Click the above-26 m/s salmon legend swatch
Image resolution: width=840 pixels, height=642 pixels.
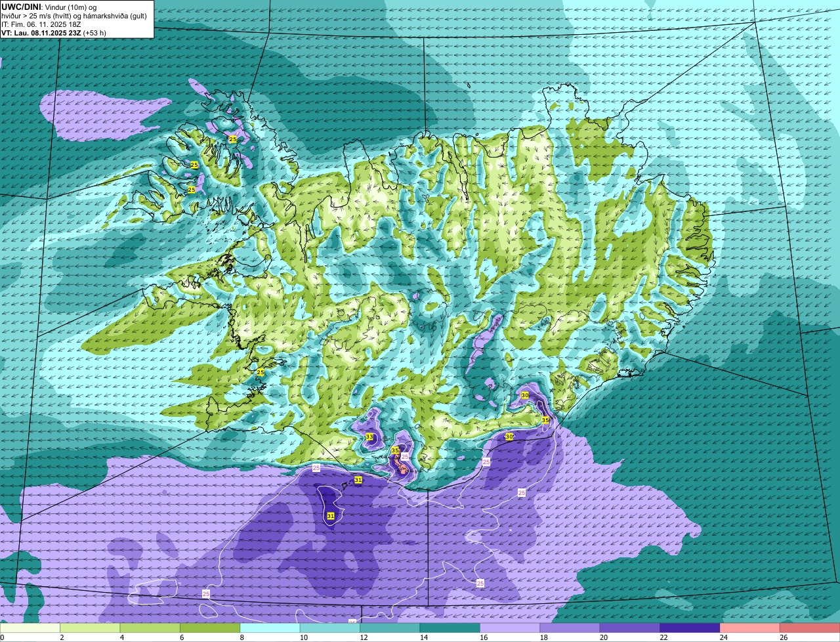810,628
